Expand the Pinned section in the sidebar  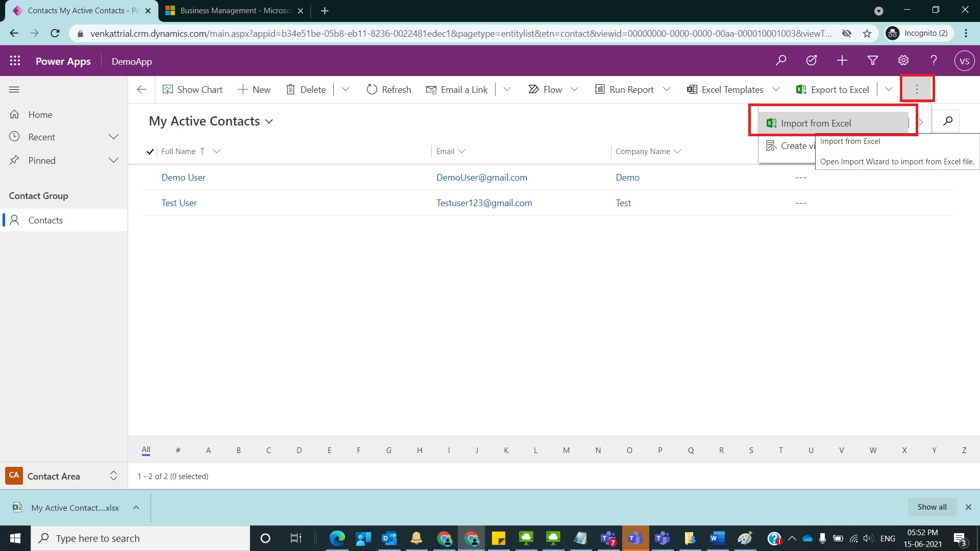pyautogui.click(x=113, y=160)
